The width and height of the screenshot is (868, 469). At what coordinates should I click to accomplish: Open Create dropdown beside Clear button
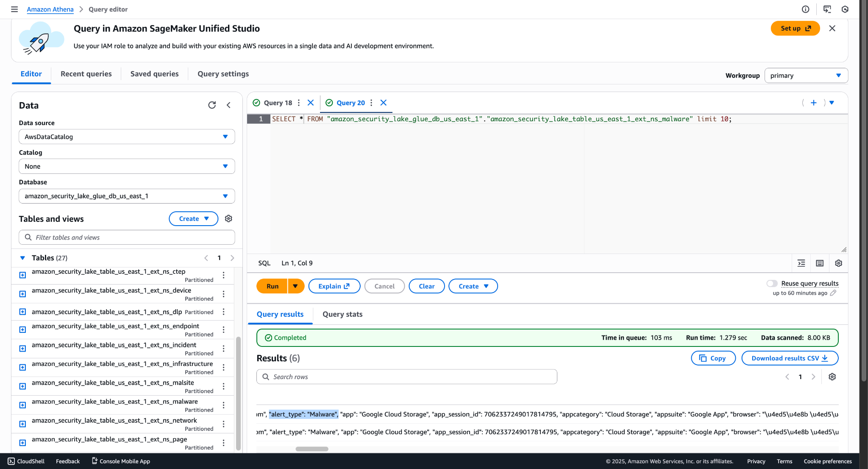click(473, 286)
